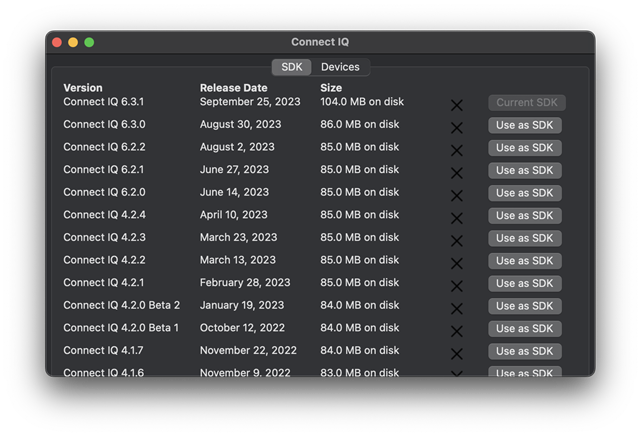Switch to the SDK tab
The image size is (640, 436).
click(x=292, y=67)
